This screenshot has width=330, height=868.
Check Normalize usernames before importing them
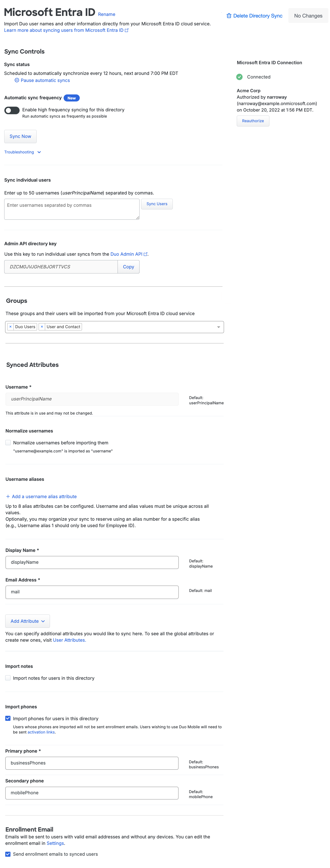click(x=7, y=442)
